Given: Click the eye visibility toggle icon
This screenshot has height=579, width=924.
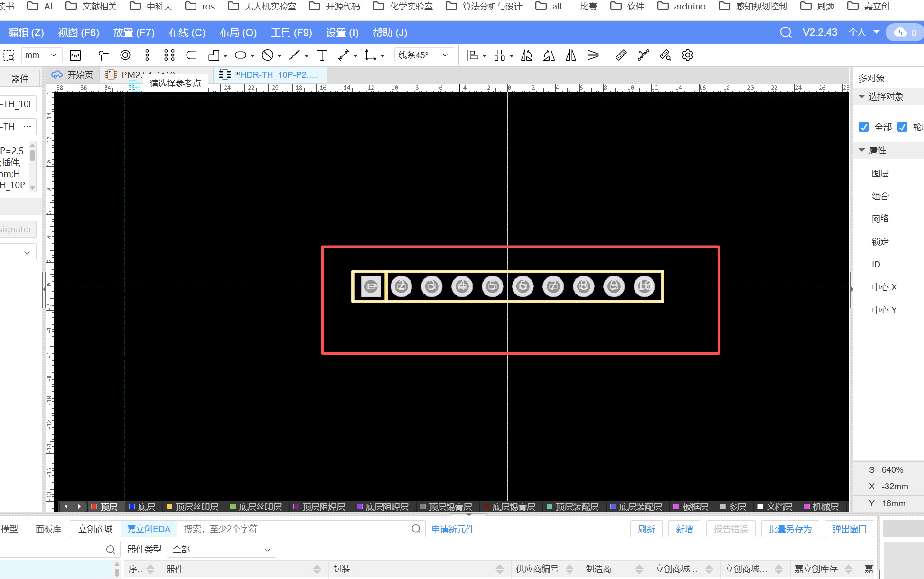Looking at the screenshot, I should pos(75,55).
